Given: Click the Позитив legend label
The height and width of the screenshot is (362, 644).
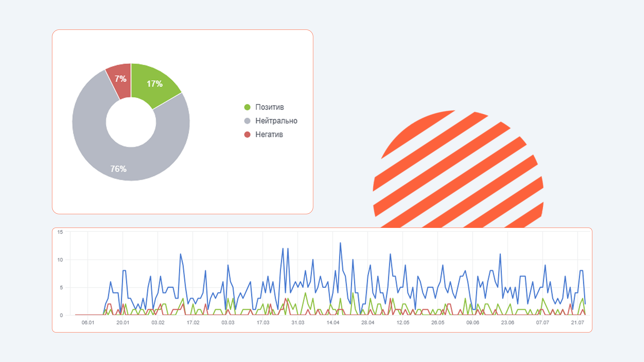Looking at the screenshot, I should pyautogui.click(x=270, y=107).
